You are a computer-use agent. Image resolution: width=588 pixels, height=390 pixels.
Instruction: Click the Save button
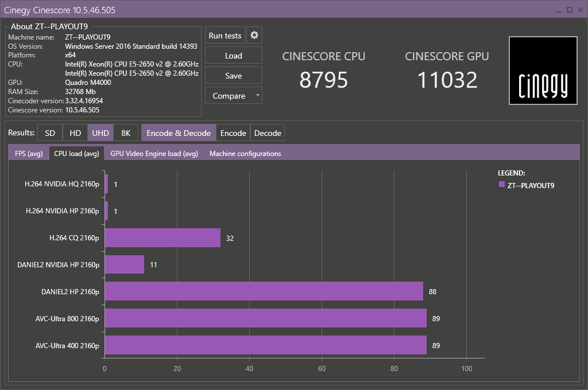[234, 76]
